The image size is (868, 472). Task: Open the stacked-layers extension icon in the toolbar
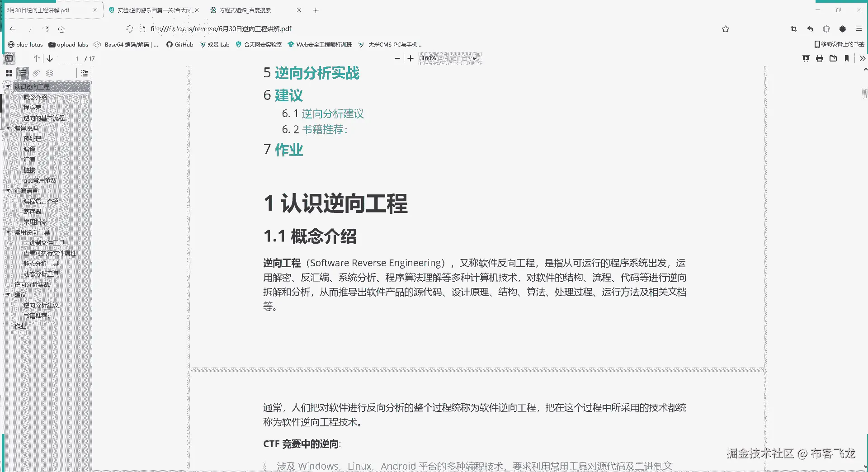point(843,29)
